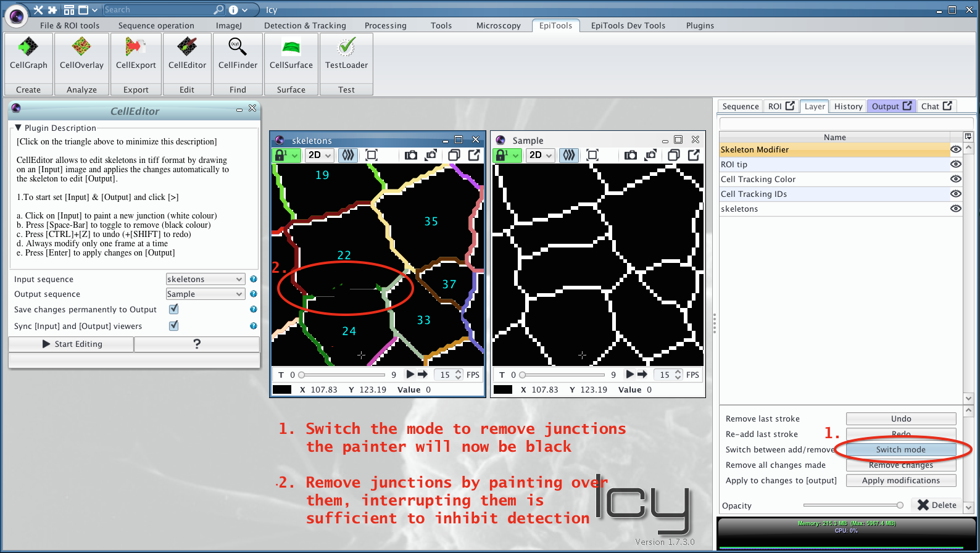This screenshot has width=980, height=553.
Task: Switch to the Detection & Tracking tab
Action: [x=305, y=25]
